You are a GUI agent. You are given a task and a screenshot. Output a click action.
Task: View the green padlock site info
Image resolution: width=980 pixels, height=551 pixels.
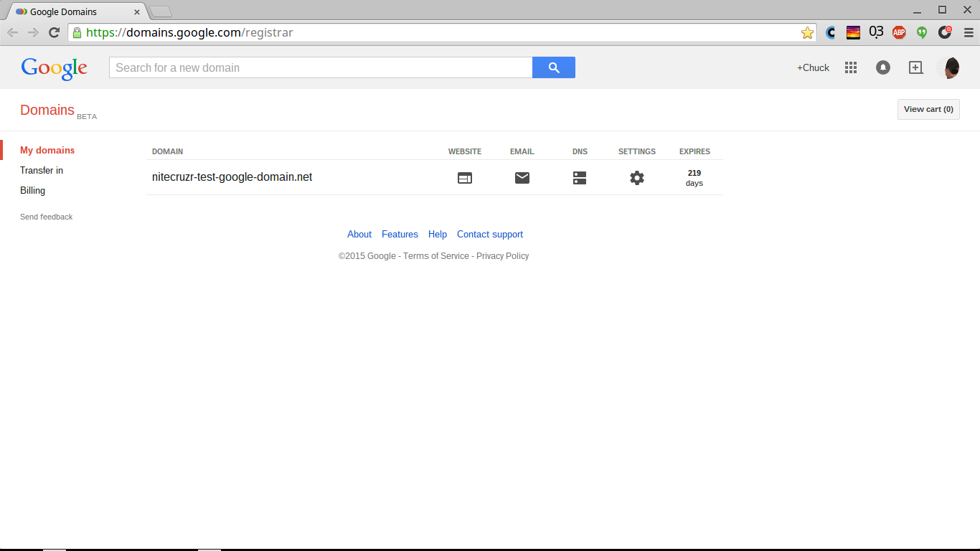(77, 32)
